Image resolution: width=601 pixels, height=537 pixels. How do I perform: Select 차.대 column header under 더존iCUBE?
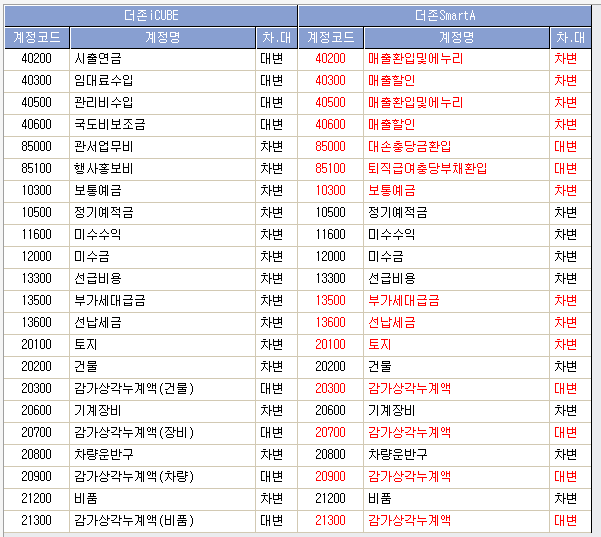tap(276, 38)
